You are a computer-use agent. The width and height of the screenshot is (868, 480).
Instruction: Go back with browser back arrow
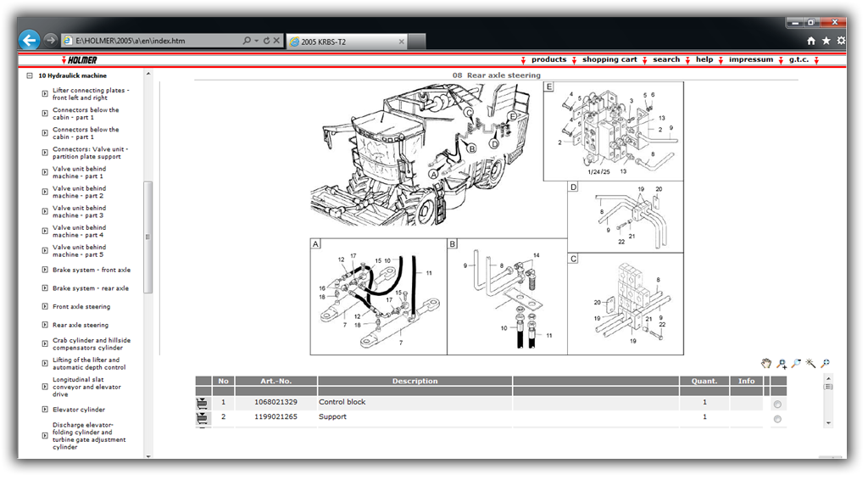(x=30, y=40)
